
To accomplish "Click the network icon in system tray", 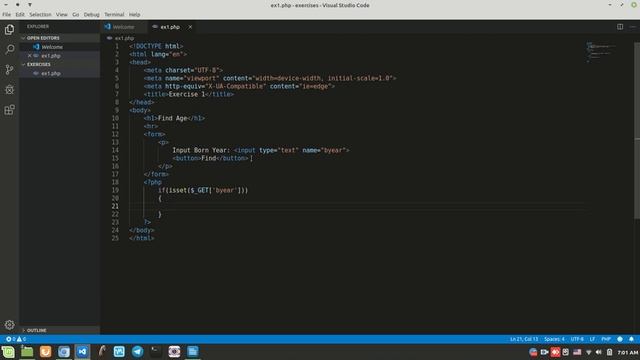I will (588, 352).
